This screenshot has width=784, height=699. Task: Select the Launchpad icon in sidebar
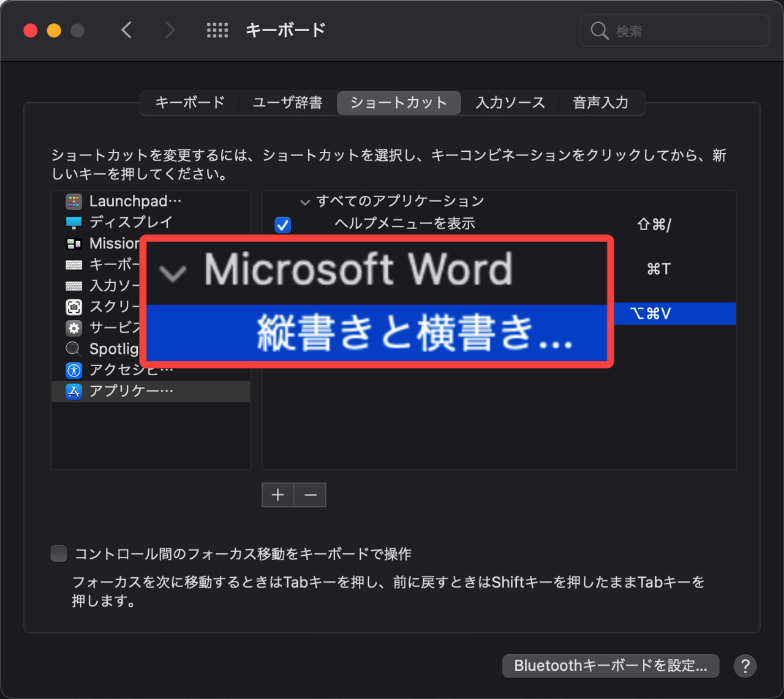74,201
